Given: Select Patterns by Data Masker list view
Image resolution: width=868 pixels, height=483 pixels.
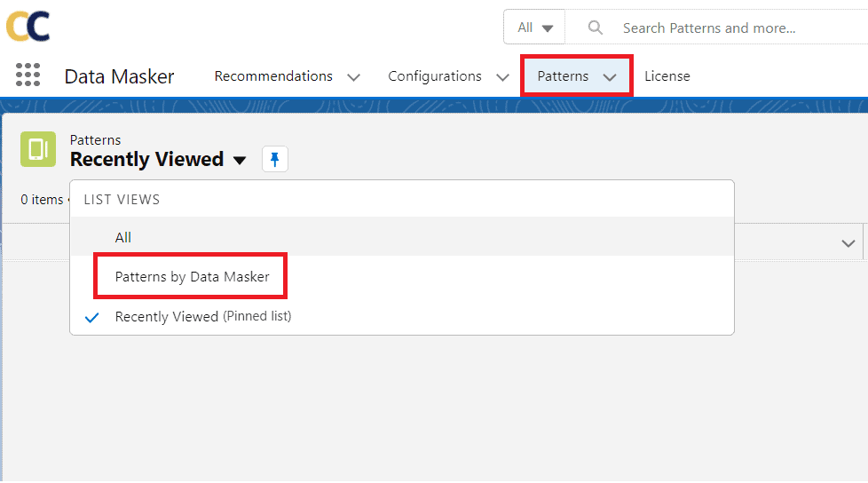Looking at the screenshot, I should click(x=192, y=277).
